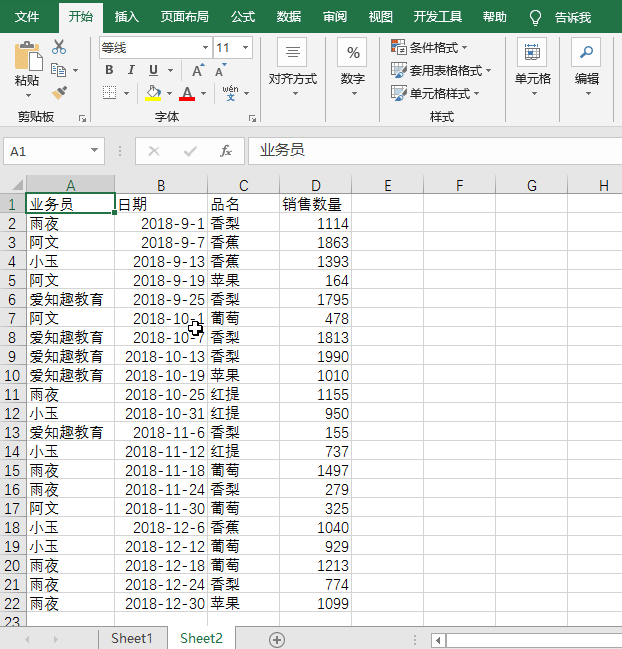
Task: Switch to the View (视图) tab
Action: coord(380,17)
